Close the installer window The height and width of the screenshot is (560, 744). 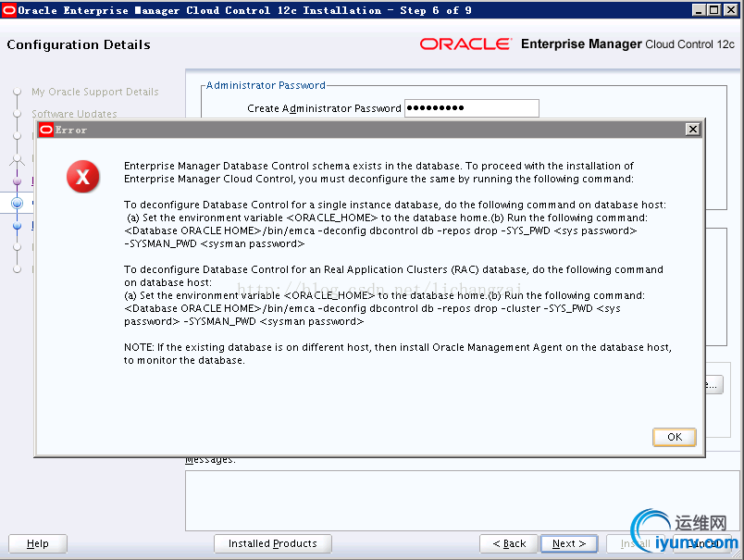coord(730,10)
